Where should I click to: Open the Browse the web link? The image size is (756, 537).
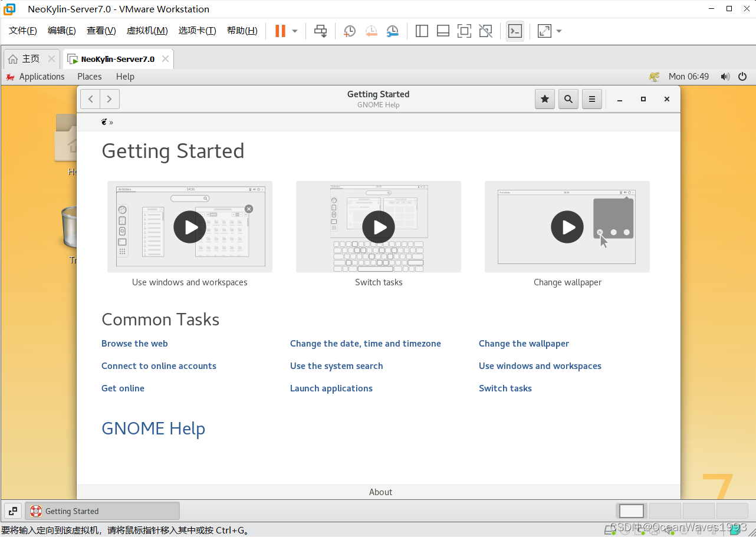[134, 344]
